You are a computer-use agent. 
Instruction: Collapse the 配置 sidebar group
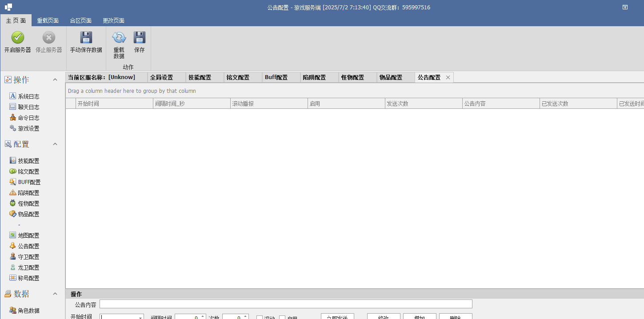coord(55,144)
